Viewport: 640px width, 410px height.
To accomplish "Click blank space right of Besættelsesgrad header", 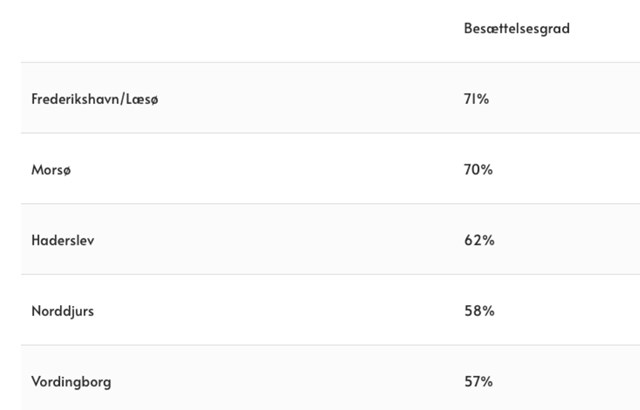I will tap(605, 29).
